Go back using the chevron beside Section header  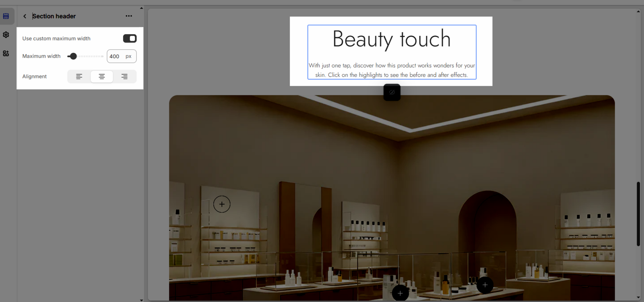pyautogui.click(x=25, y=16)
